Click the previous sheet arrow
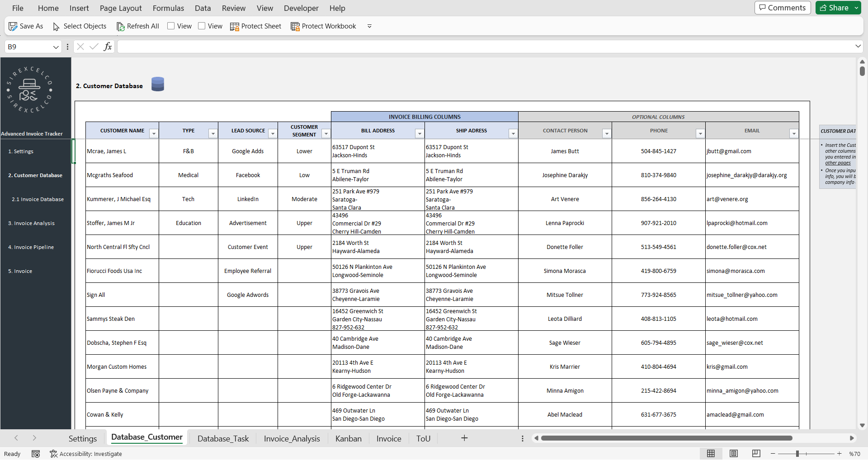The width and height of the screenshot is (868, 460). coord(16,438)
